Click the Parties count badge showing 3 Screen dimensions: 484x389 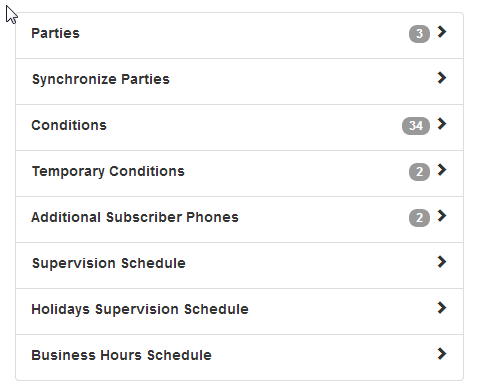point(419,34)
